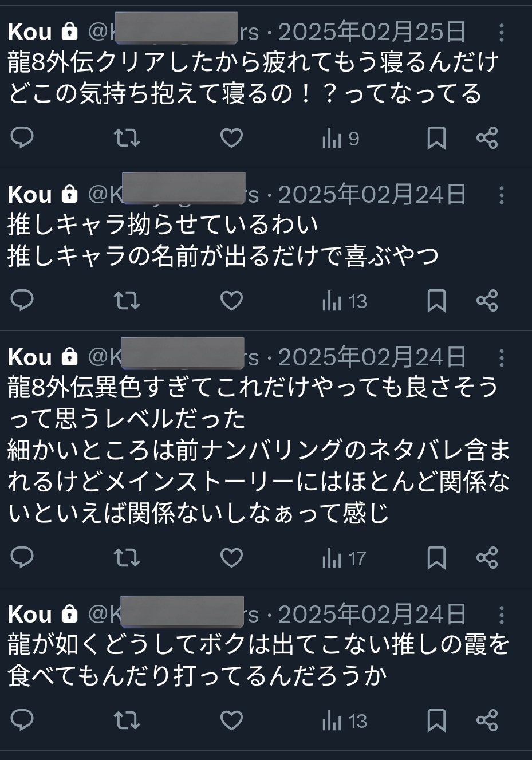Image resolution: width=532 pixels, height=760 pixels.
Task: Like the 龍8外伝クリアしたから tweet
Action: click(231, 138)
